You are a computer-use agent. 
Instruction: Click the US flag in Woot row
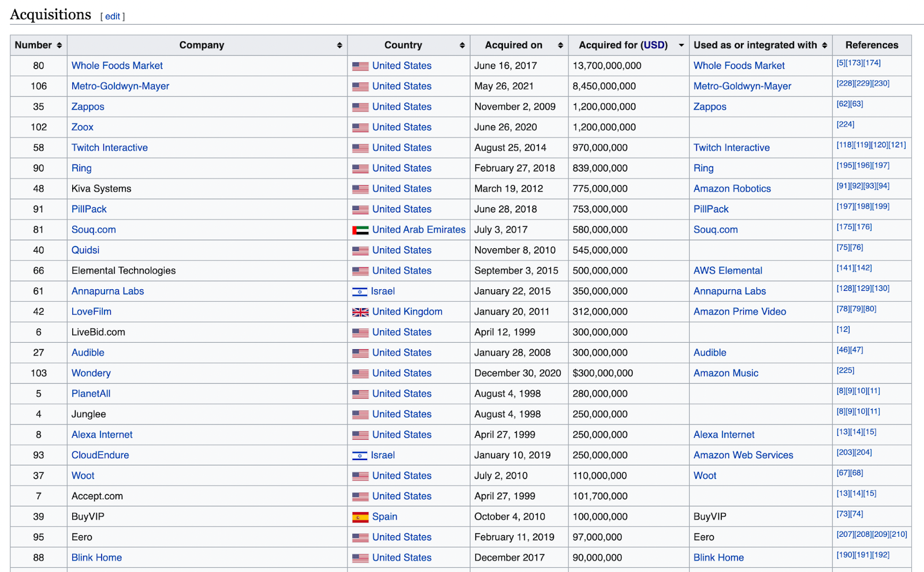click(360, 476)
